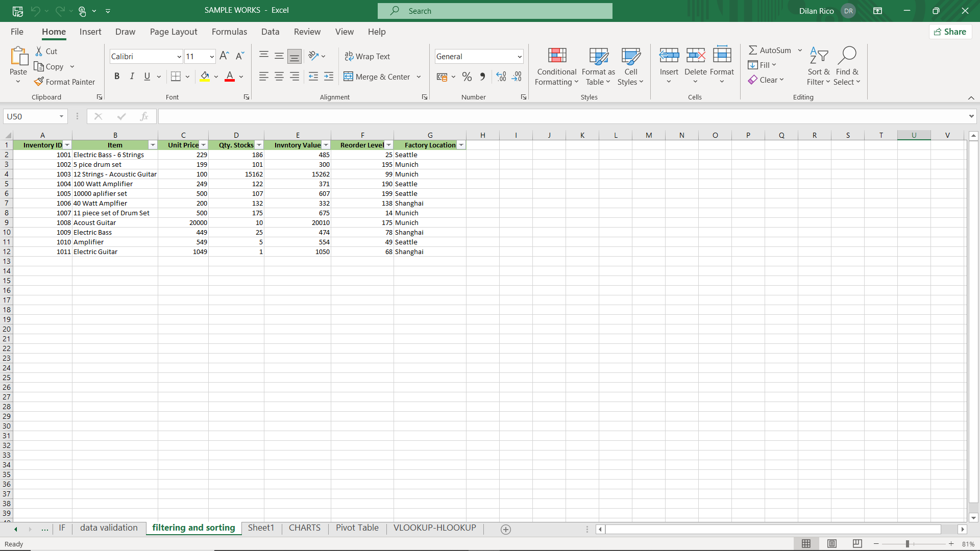The height and width of the screenshot is (551, 980).
Task: Open Sort & Filter tool
Action: (819, 66)
